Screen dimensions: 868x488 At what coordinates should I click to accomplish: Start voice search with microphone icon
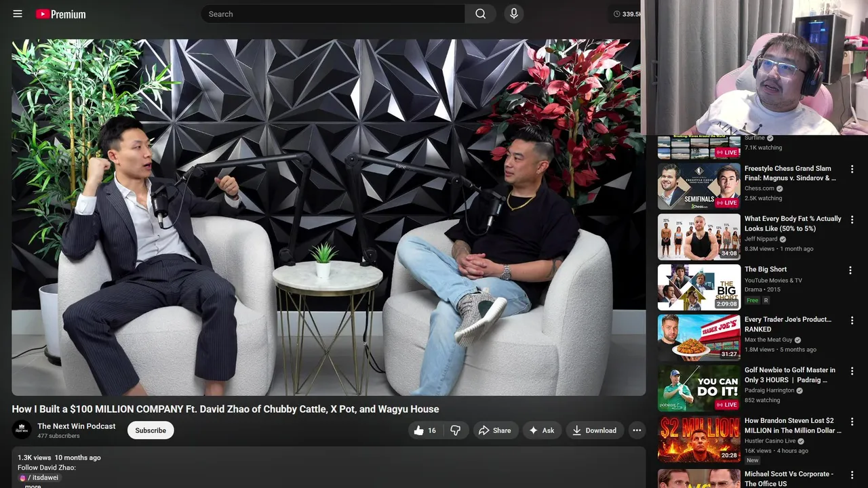514,14
